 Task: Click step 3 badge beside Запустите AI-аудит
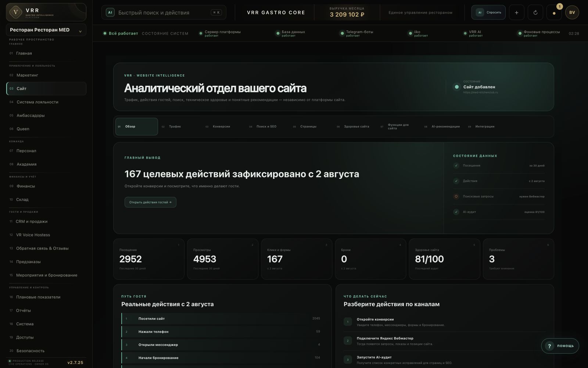[348, 360]
